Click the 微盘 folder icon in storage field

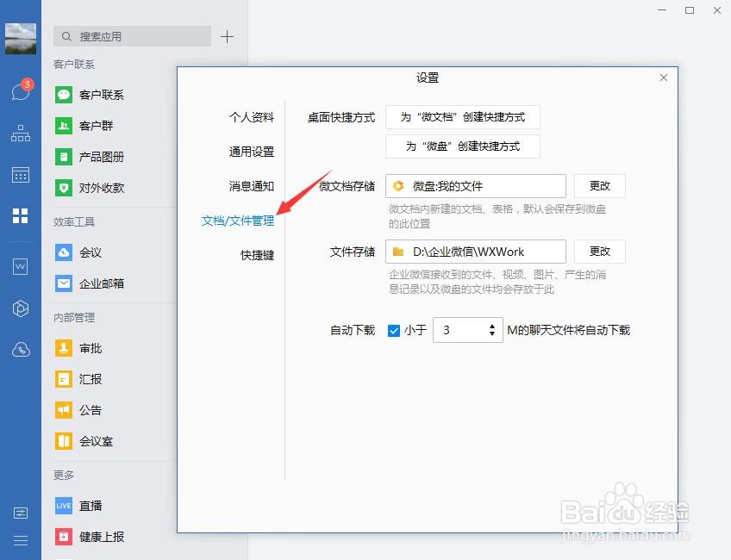(x=398, y=186)
